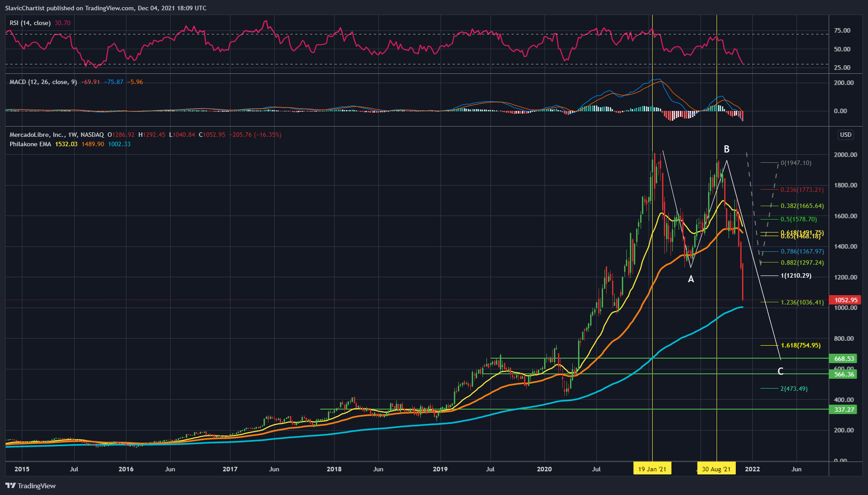Image resolution: width=868 pixels, height=495 pixels.
Task: Click the yellow EMA value 1532.03
Action: [66, 144]
